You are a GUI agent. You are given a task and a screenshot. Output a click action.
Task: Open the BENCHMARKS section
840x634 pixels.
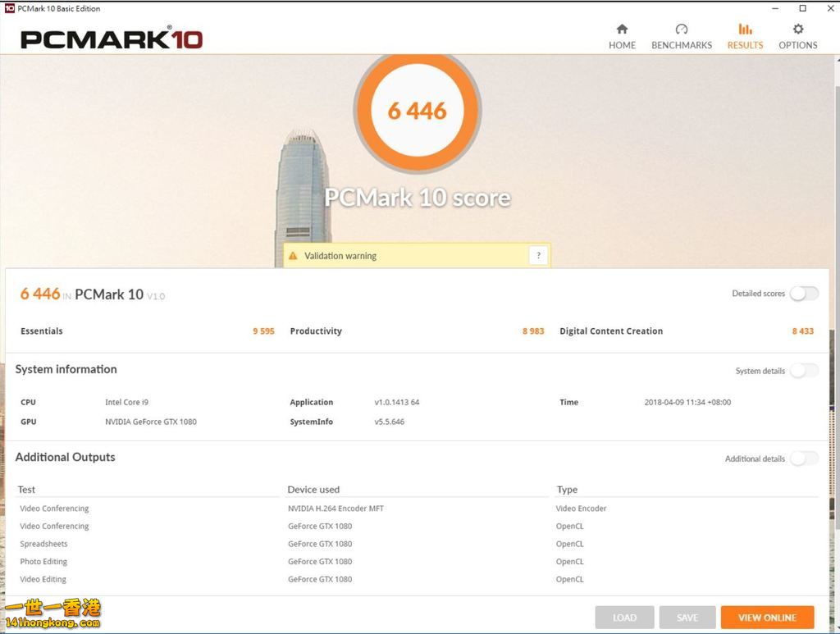[x=682, y=37]
